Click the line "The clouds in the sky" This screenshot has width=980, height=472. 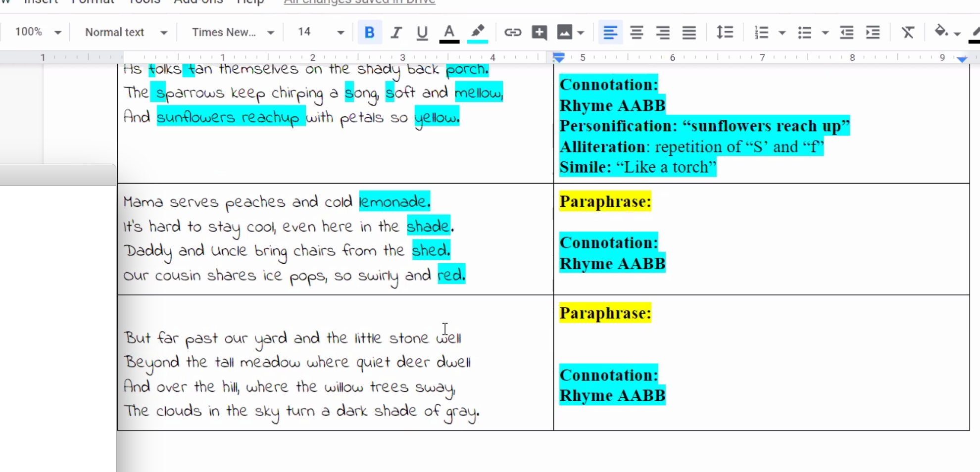(301, 411)
